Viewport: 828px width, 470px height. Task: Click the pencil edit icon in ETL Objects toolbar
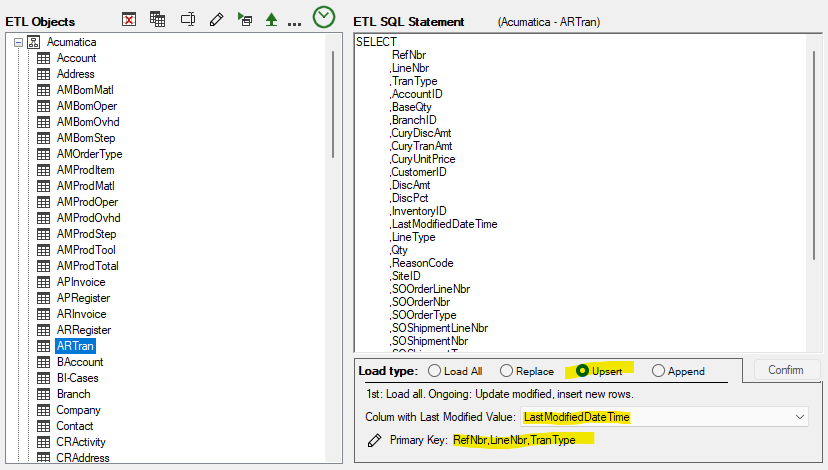216,19
